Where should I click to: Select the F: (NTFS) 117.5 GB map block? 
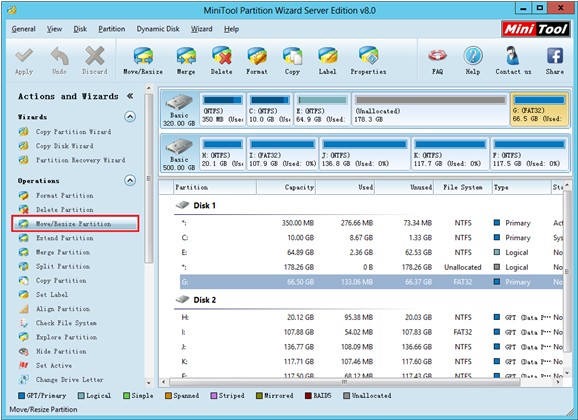point(529,154)
